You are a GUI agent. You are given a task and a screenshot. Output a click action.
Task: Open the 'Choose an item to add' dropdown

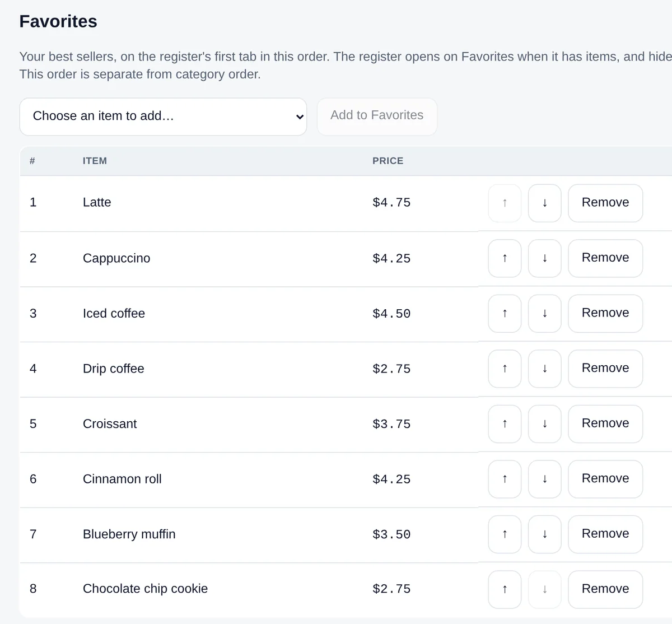click(163, 117)
